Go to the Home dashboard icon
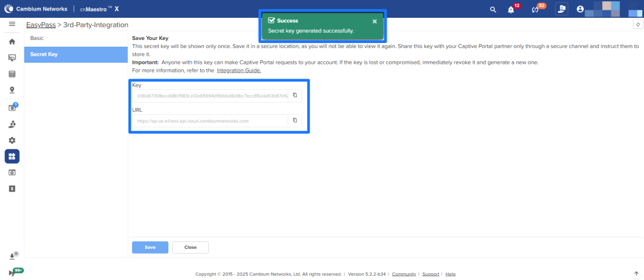The height and width of the screenshot is (280, 644). (x=12, y=42)
